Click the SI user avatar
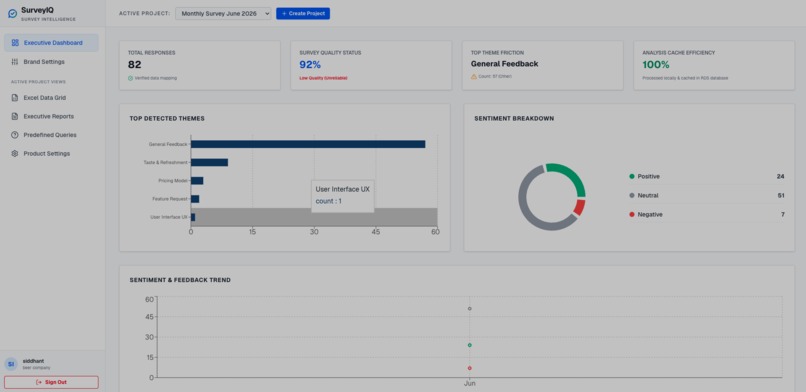Screen dimensions: 806x392 coord(11,364)
